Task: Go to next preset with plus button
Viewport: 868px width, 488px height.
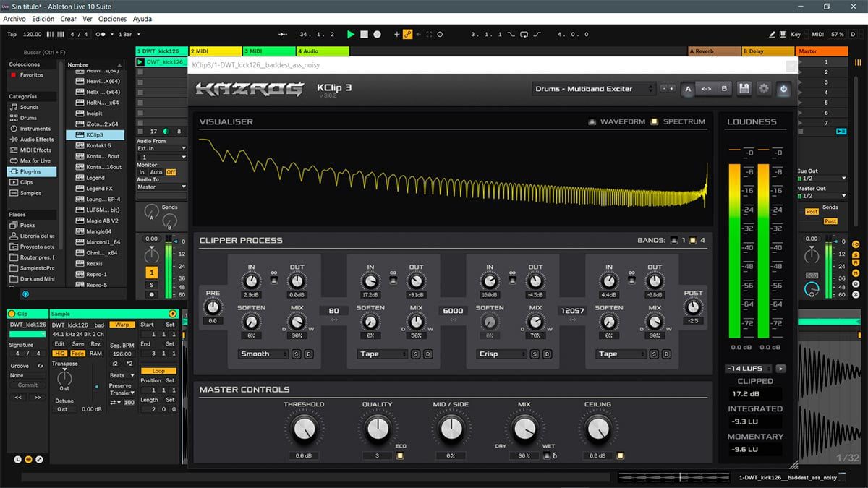Action: pyautogui.click(x=672, y=89)
